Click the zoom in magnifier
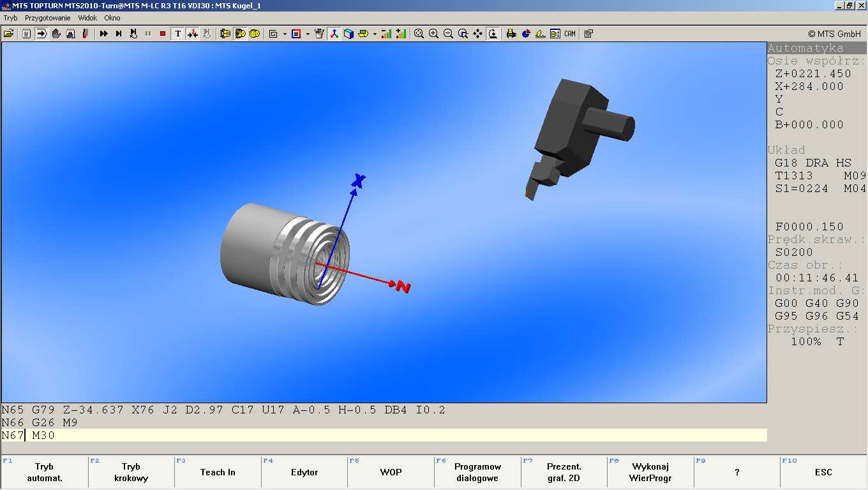The height and width of the screenshot is (490, 868). point(433,34)
